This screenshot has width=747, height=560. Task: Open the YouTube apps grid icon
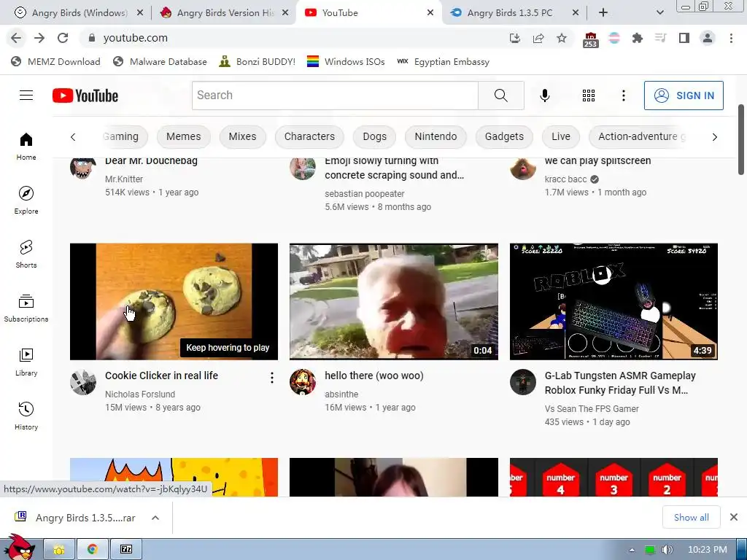pyautogui.click(x=589, y=96)
